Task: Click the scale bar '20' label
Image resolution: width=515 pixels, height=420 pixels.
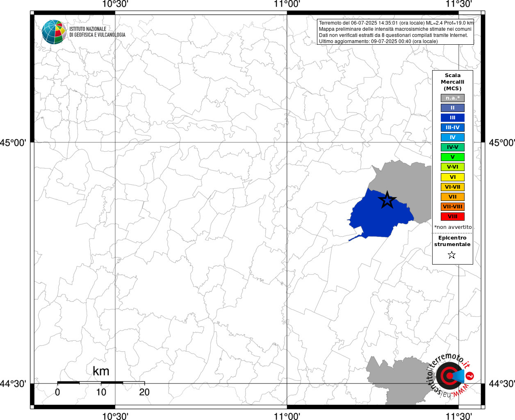Action: pos(144,392)
